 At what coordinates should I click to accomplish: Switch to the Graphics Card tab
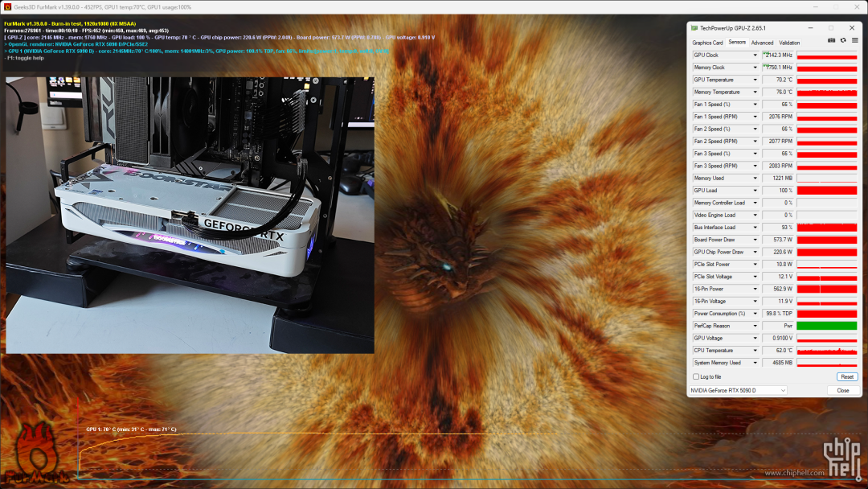(707, 43)
